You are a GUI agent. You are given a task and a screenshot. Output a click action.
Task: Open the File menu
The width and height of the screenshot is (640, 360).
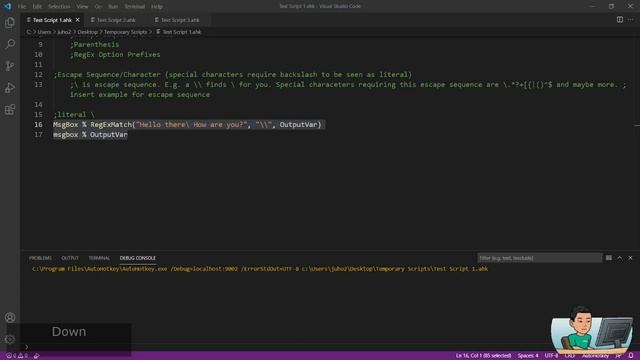[x=22, y=7]
